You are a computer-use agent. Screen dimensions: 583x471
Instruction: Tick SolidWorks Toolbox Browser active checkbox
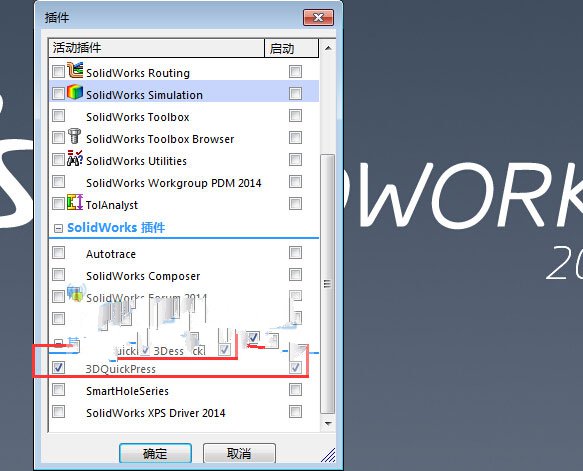pyautogui.click(x=58, y=138)
